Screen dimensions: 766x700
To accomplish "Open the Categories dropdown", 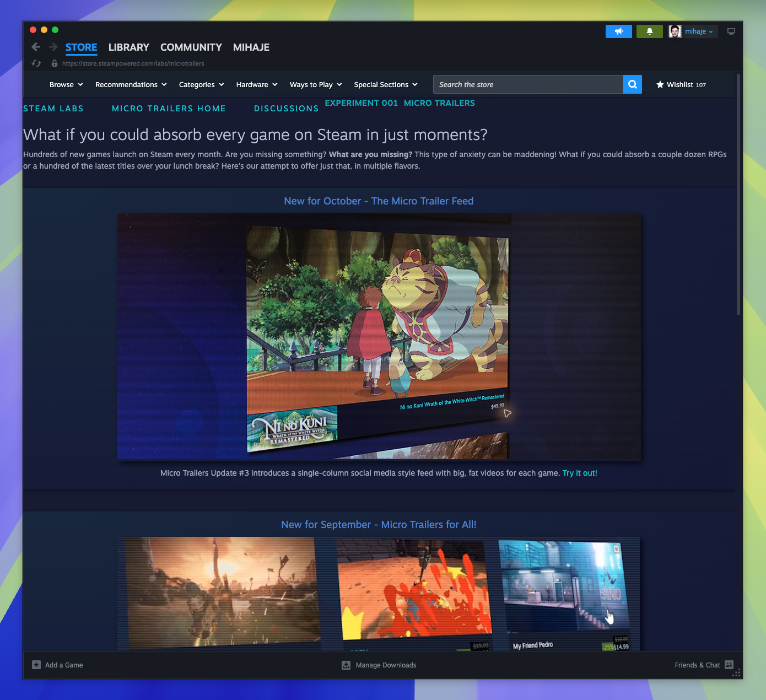I will tap(202, 84).
